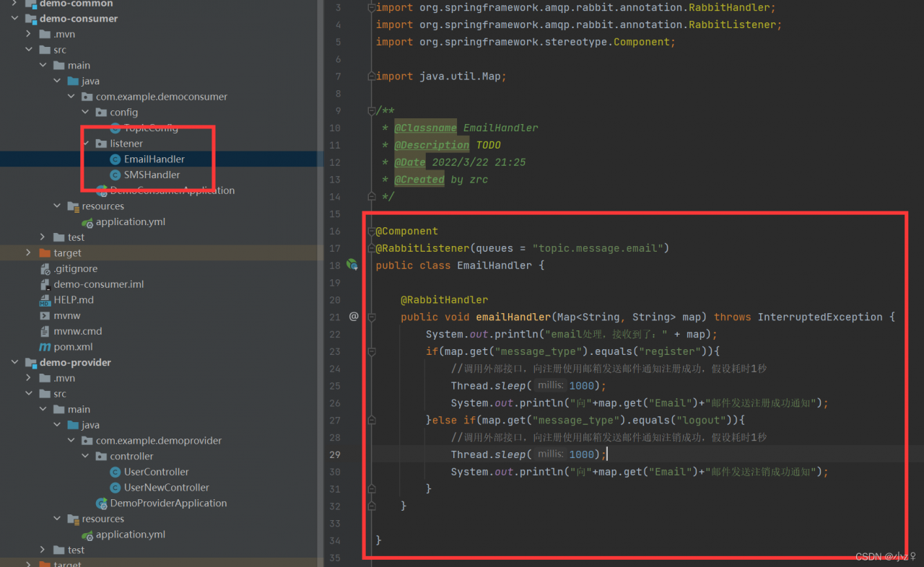
Task: Open the UserController class
Action: tap(156, 472)
